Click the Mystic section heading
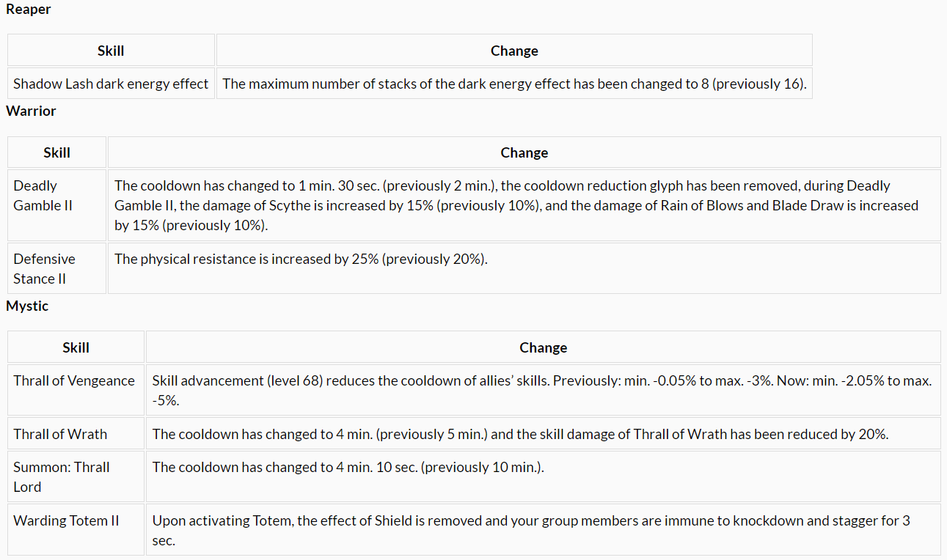 coord(27,306)
